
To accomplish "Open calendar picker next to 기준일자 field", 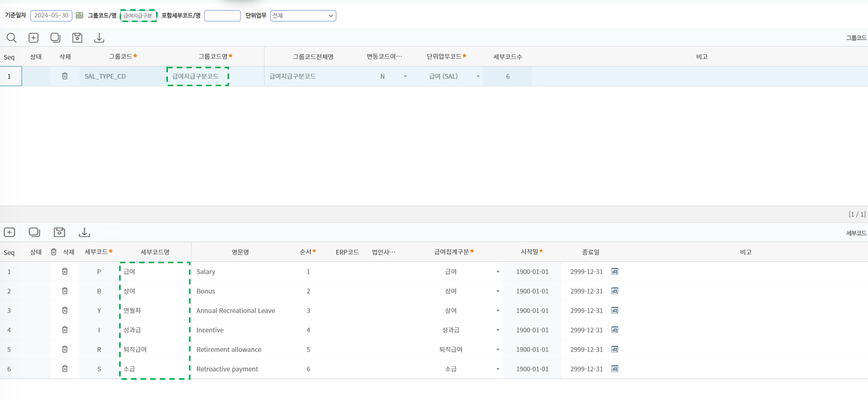I will coord(79,15).
